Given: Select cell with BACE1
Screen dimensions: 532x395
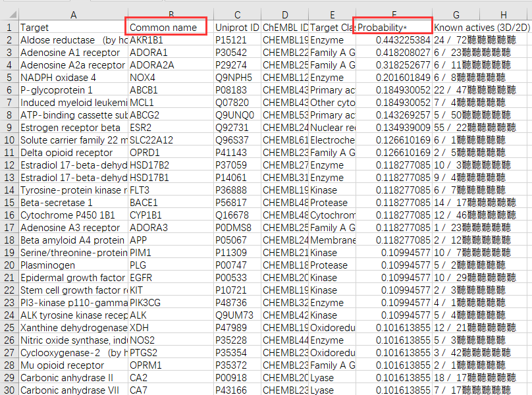Looking at the screenshot, I should point(171,203).
